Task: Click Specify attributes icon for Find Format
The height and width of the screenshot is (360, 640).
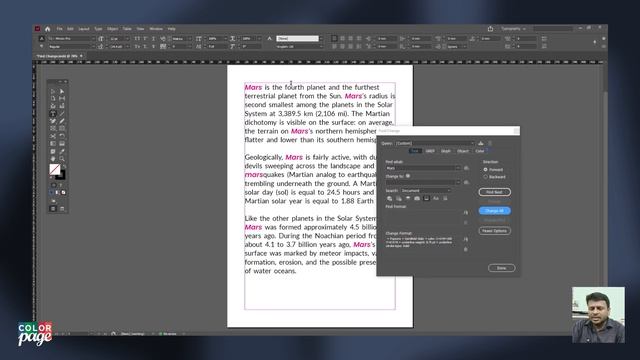Action: coord(466,213)
